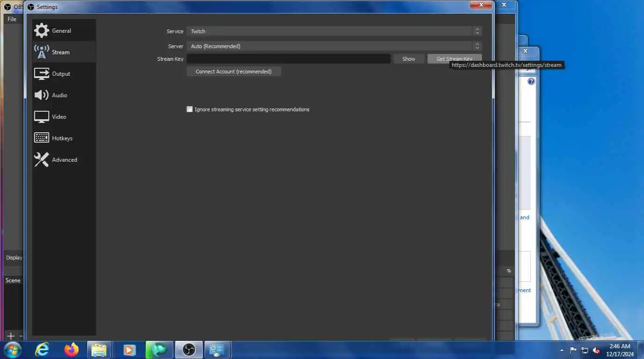Click the Stream Key input field

click(288, 59)
